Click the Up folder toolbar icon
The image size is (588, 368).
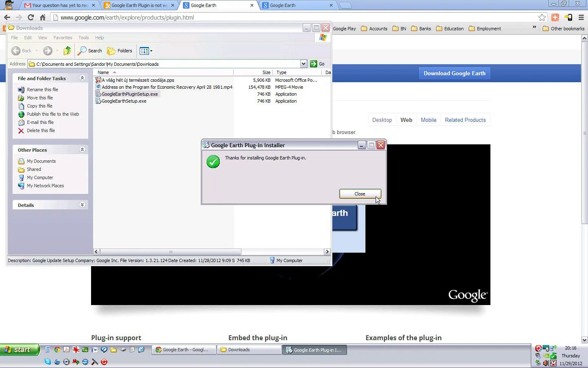tap(67, 51)
